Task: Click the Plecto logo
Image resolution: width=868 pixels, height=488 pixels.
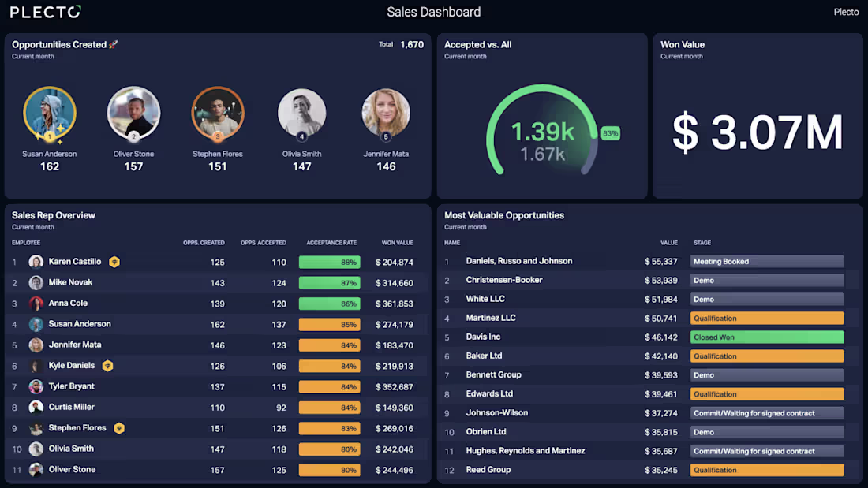Action: 46,12
